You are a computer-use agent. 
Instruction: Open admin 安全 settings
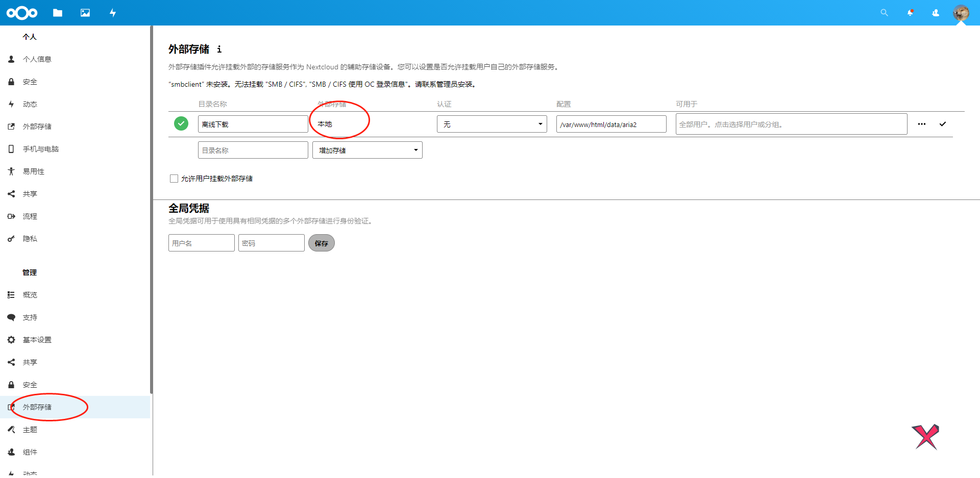pos(75,385)
